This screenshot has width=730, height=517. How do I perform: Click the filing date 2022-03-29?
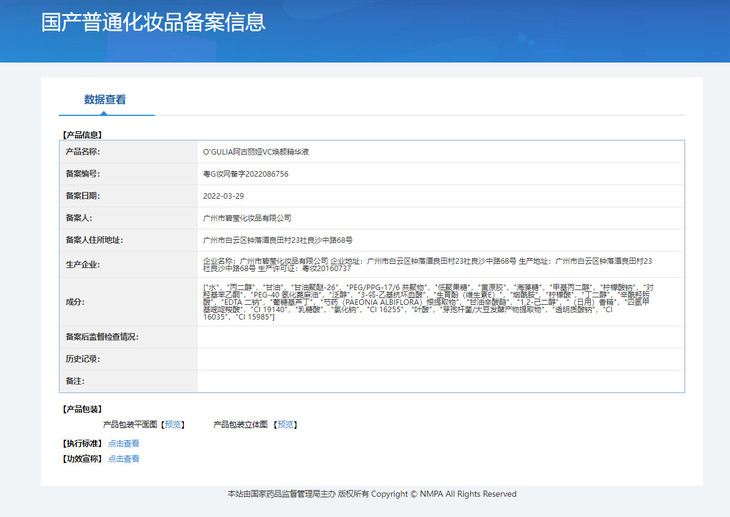point(223,196)
